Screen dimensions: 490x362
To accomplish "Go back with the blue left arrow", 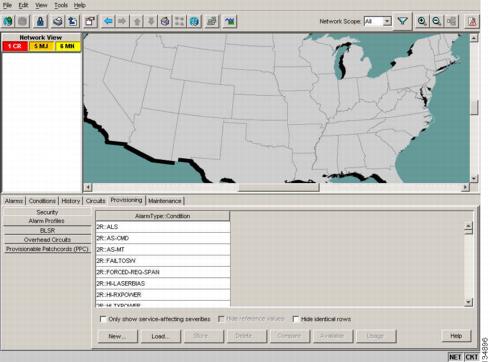I will point(108,22).
